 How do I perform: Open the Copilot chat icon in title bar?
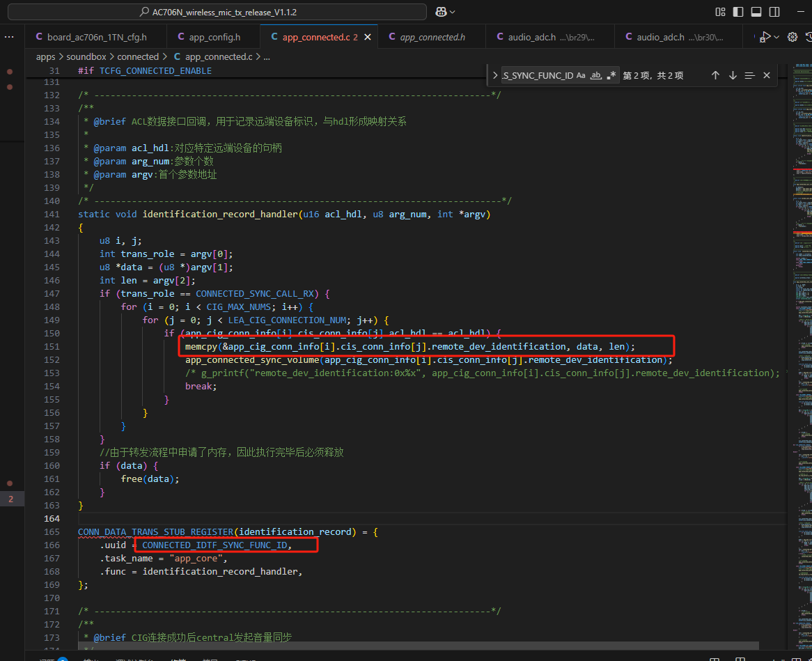click(x=441, y=12)
